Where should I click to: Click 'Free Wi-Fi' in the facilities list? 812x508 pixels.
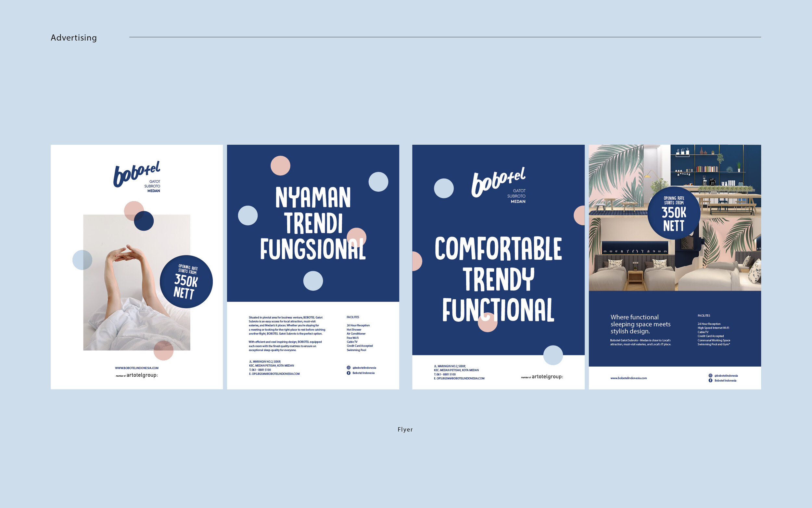(352, 338)
